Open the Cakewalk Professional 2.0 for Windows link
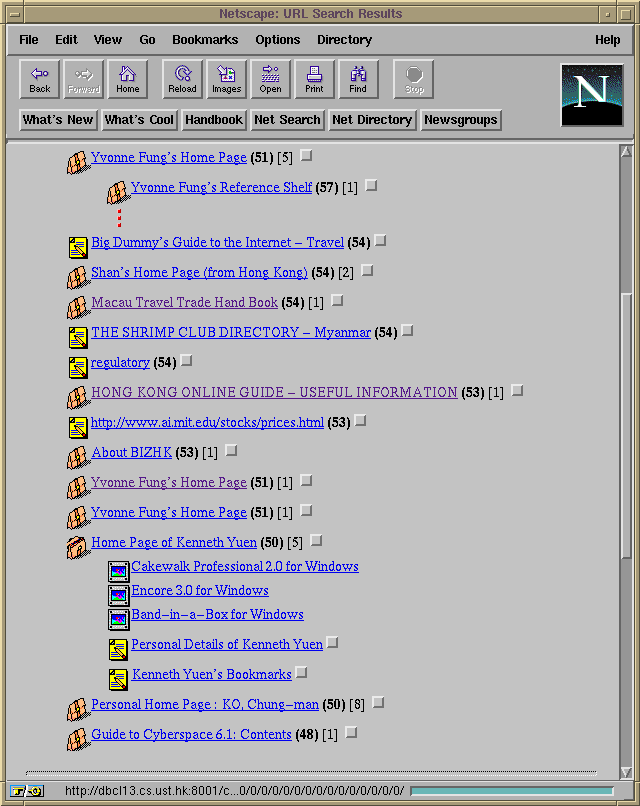The image size is (640, 806). [x=245, y=567]
